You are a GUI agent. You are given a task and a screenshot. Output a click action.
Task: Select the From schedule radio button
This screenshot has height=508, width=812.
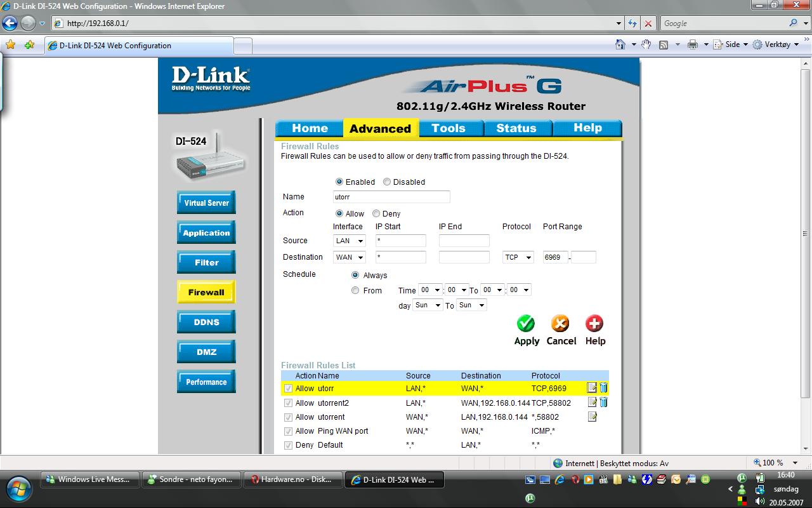[x=355, y=290]
